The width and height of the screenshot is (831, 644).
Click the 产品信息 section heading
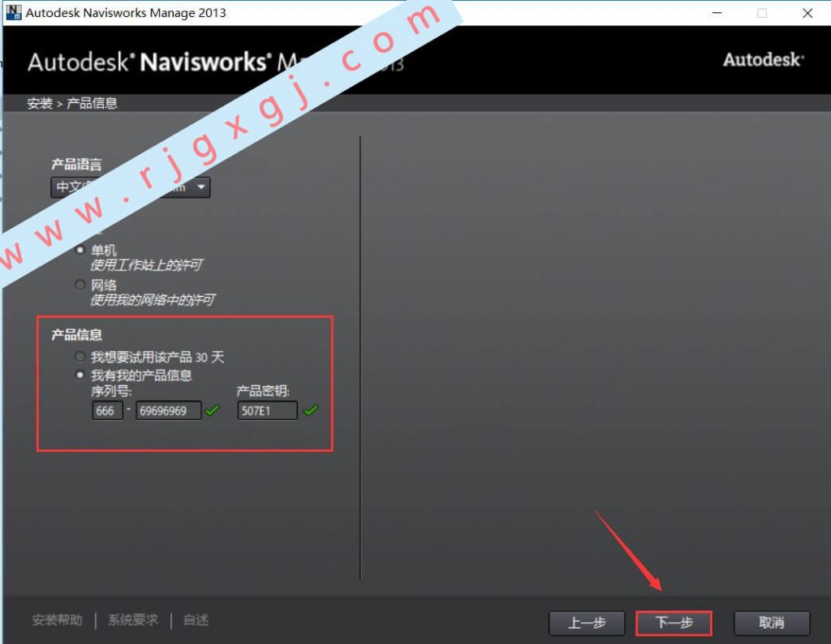click(76, 335)
